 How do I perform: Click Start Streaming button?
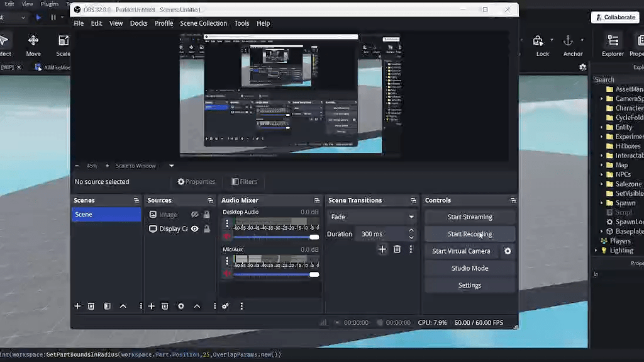tap(470, 217)
